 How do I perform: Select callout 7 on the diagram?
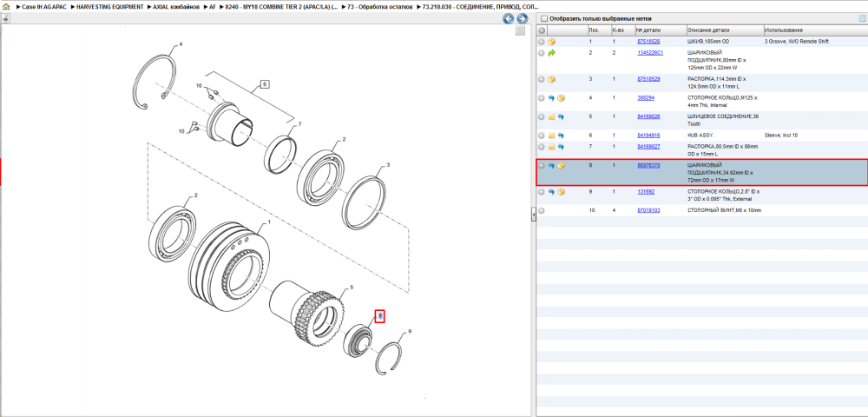pyautogui.click(x=299, y=124)
